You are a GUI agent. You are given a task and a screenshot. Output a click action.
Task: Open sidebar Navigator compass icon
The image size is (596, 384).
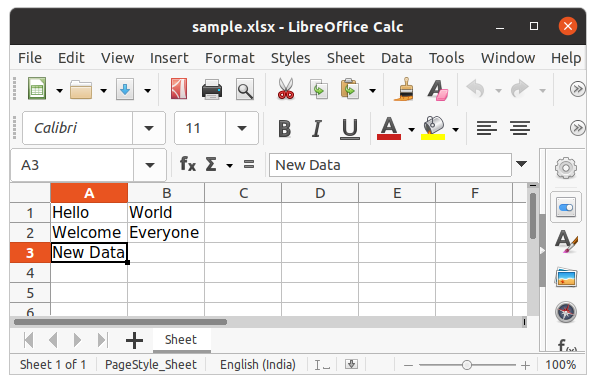pos(566,312)
